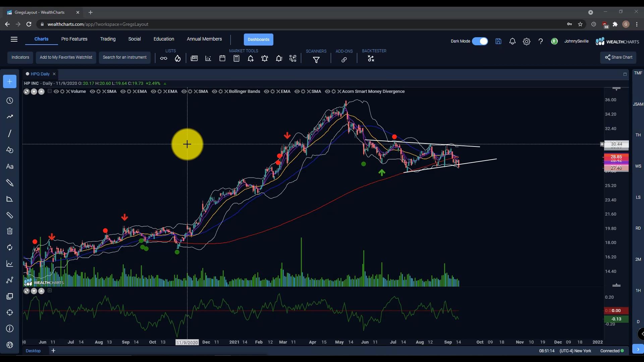Open the Social menu
Screen dimensions: 644x362
pyautogui.click(x=135, y=39)
